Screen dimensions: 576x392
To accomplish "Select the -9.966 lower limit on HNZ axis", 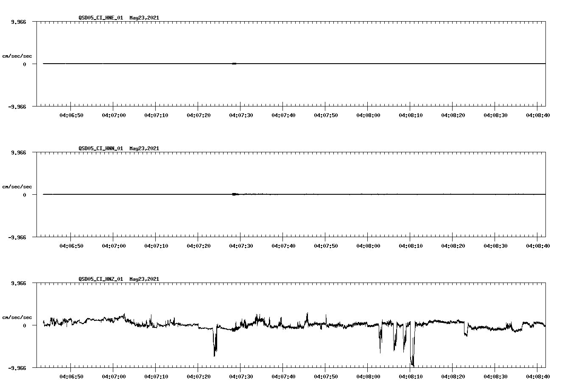I will pos(17,368).
